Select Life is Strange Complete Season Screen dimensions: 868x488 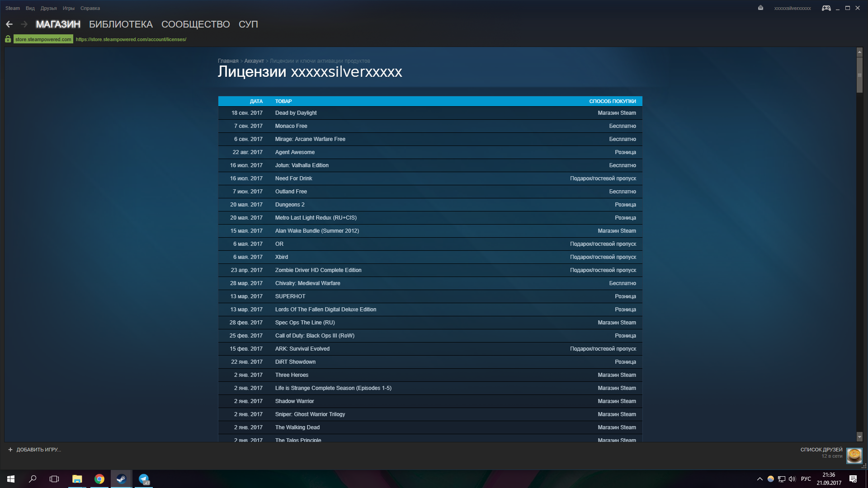[430, 388]
